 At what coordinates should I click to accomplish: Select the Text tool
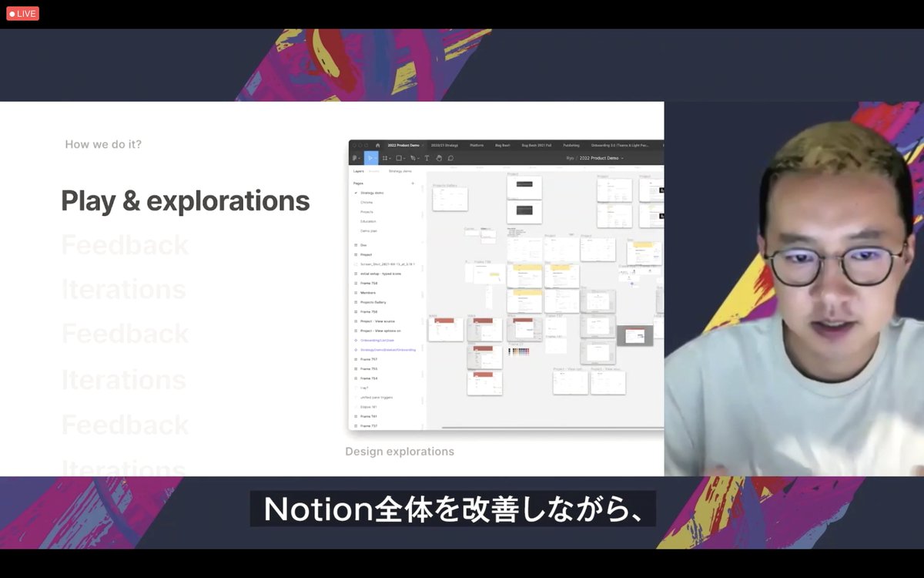[x=427, y=158]
